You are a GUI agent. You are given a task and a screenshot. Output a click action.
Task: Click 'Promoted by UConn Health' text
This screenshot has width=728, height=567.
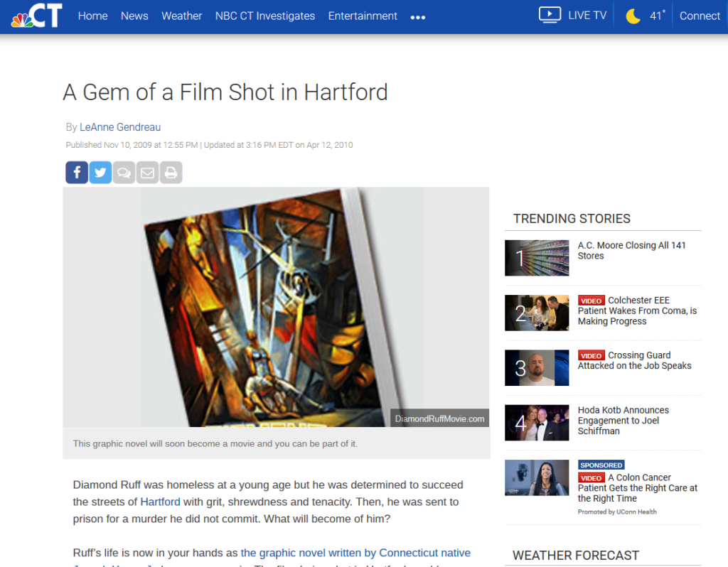coord(617,512)
